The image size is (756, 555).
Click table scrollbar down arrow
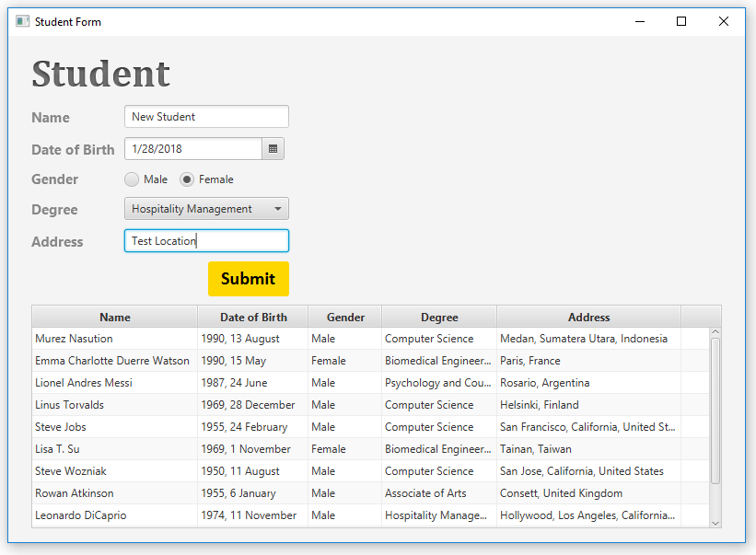click(715, 523)
